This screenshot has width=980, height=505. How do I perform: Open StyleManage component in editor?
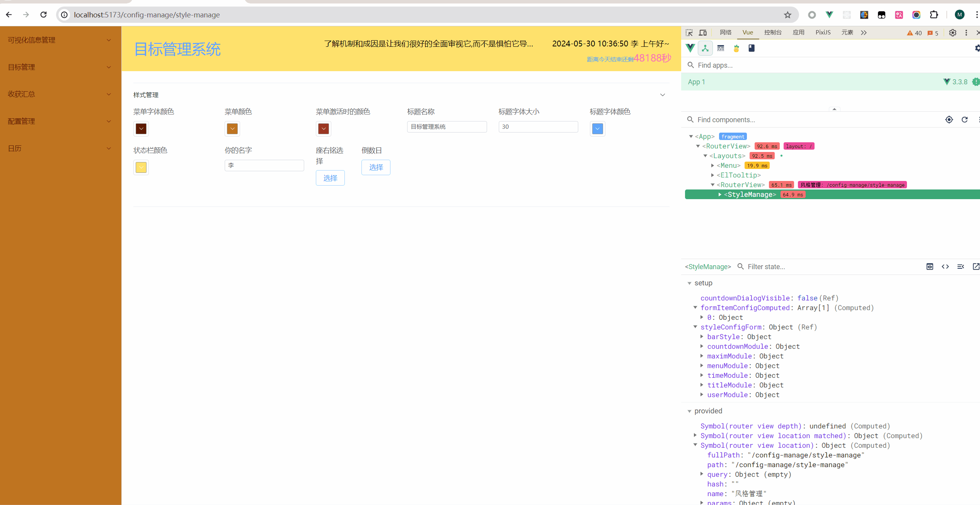tap(976, 267)
